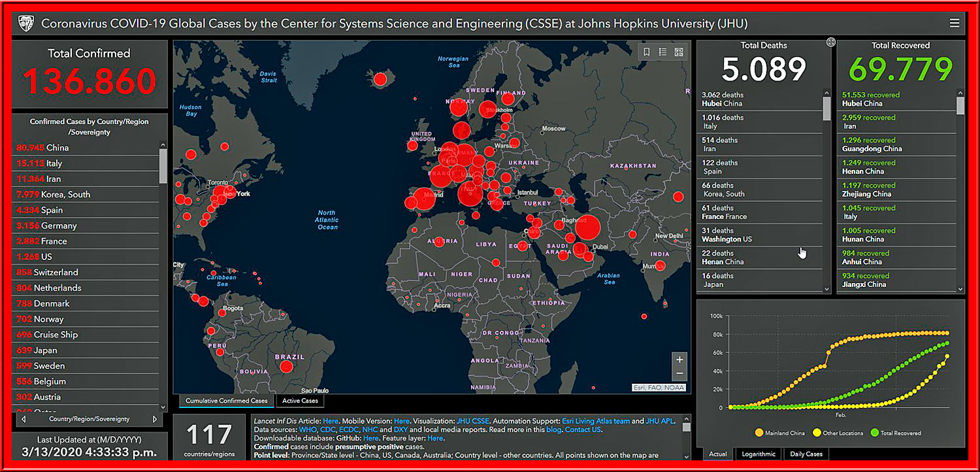Select the "2.959 recovered Iran" entry
The width and height of the screenshot is (980, 472).
[x=896, y=122]
